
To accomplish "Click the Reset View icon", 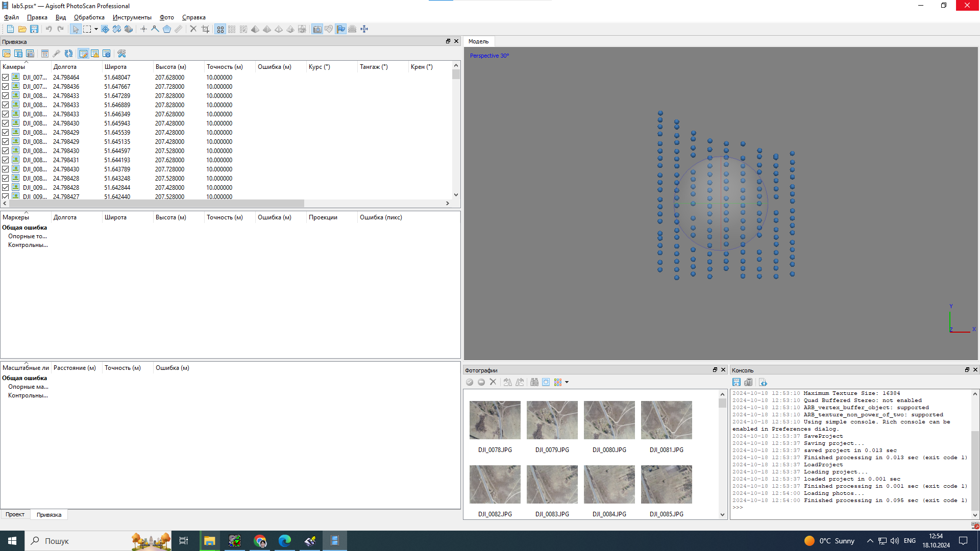I will click(364, 29).
